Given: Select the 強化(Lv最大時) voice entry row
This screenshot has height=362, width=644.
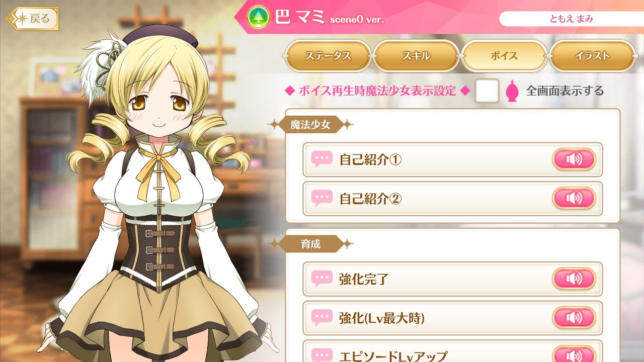Looking at the screenshot, I should [x=452, y=318].
